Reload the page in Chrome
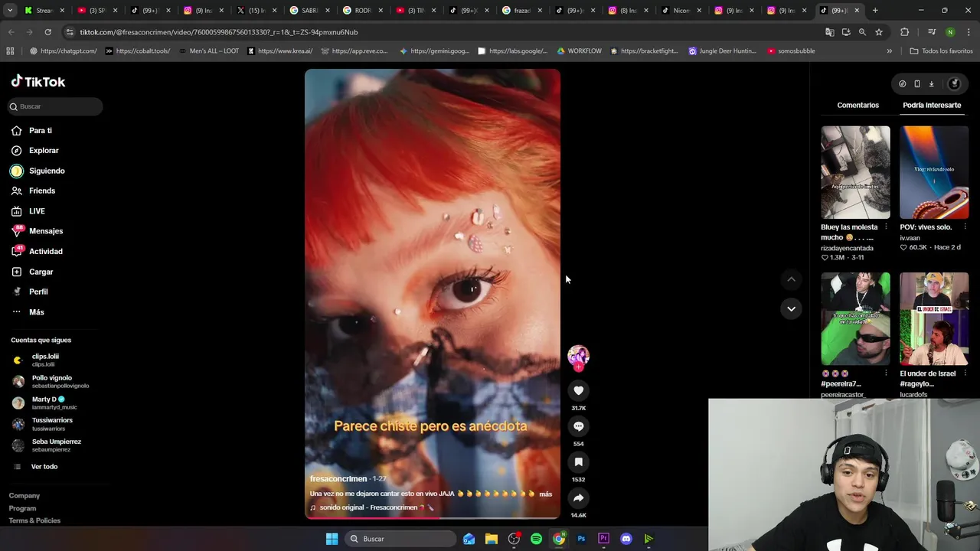The image size is (980, 551). [x=47, y=32]
